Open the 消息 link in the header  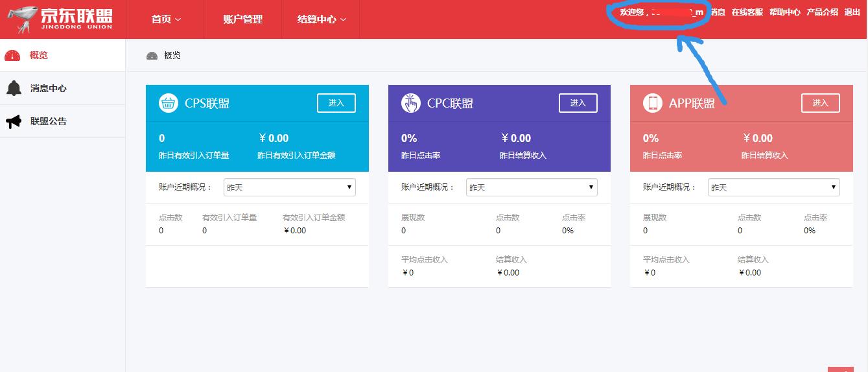718,12
